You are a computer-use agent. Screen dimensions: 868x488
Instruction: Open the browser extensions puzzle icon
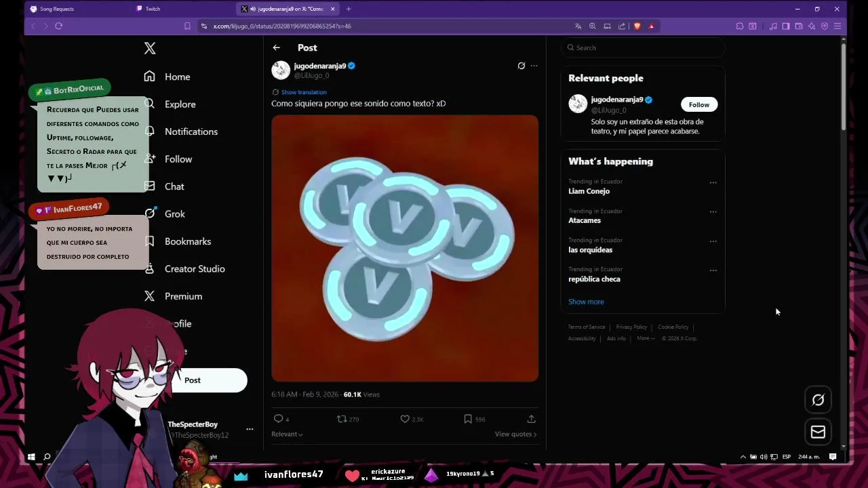[x=739, y=26]
